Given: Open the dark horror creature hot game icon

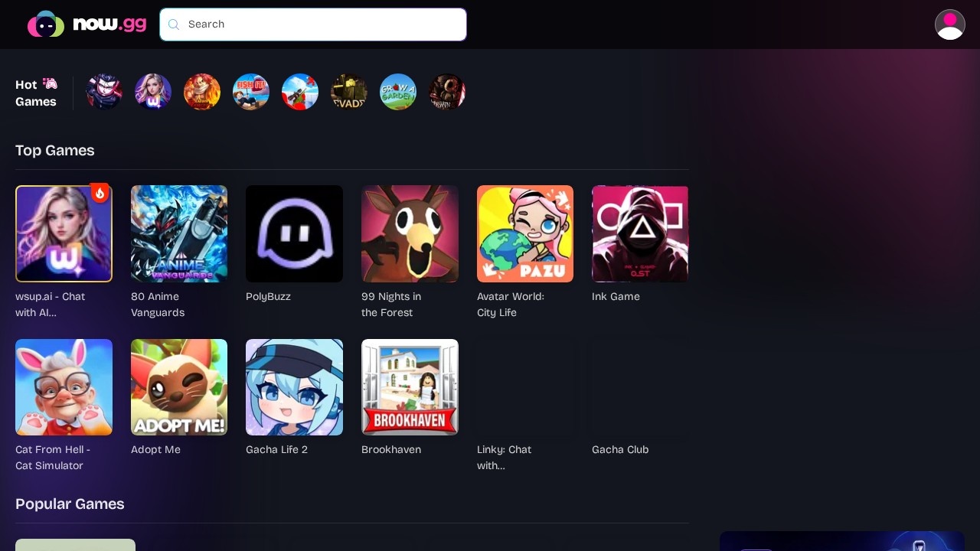Looking at the screenshot, I should (x=447, y=92).
